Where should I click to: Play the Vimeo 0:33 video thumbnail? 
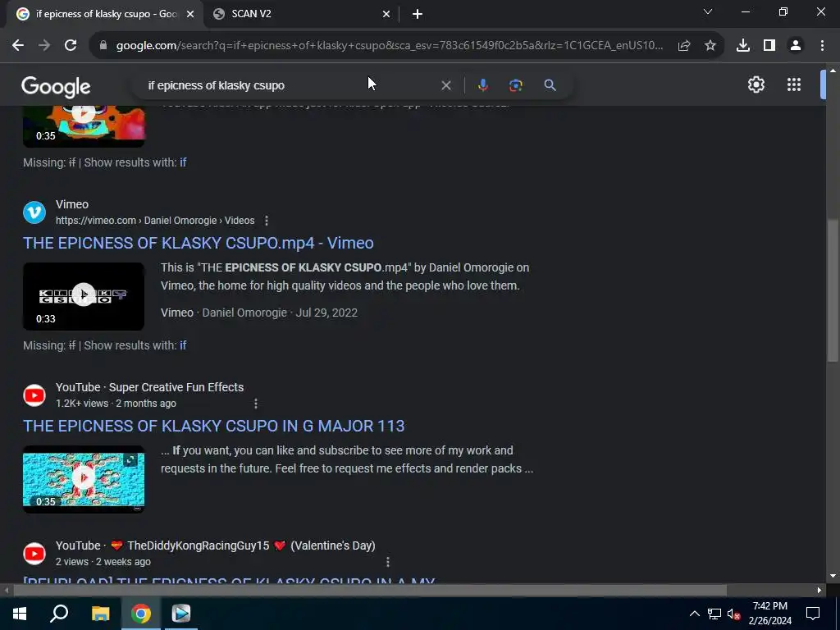click(84, 295)
